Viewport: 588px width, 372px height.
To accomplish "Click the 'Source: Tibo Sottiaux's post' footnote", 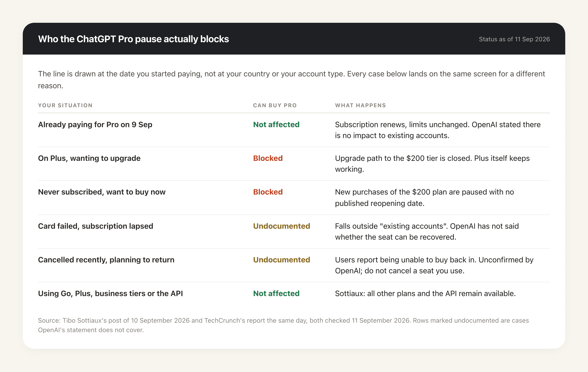I will (x=283, y=325).
